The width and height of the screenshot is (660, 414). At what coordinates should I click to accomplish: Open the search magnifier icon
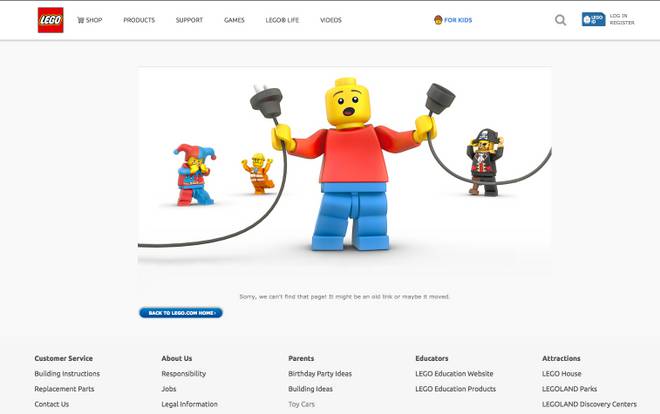[x=560, y=20]
